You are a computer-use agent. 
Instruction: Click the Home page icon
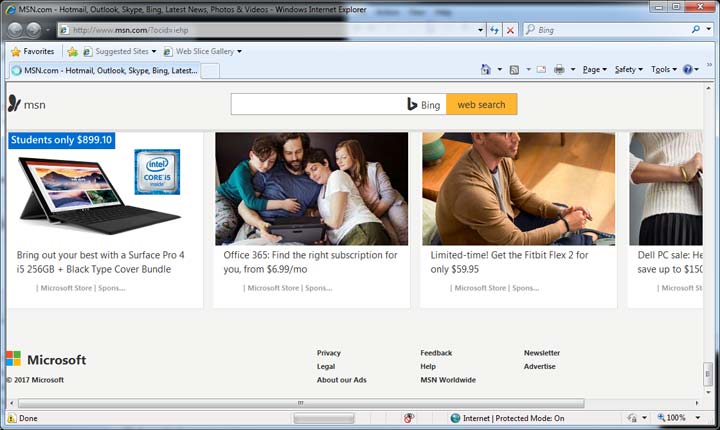tap(485, 69)
